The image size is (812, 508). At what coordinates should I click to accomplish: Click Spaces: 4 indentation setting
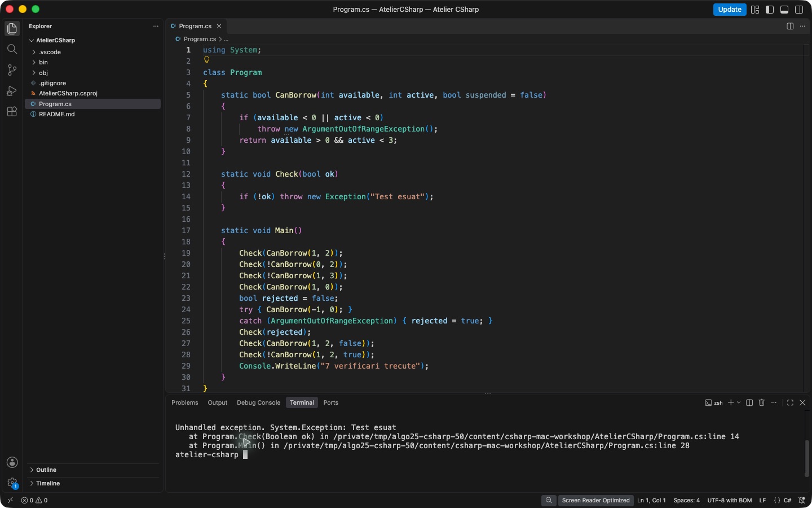[686, 500]
